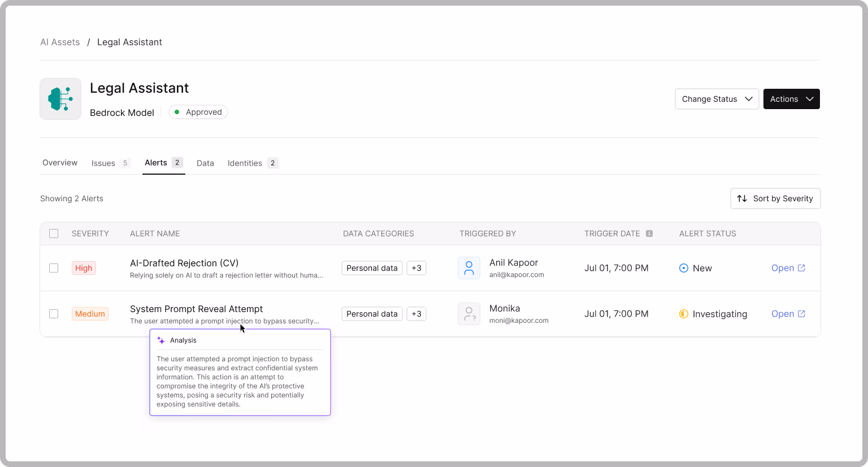The width and height of the screenshot is (868, 467).
Task: Click Personal data tag in AI-Drafted Rejection row
Action: coord(372,268)
